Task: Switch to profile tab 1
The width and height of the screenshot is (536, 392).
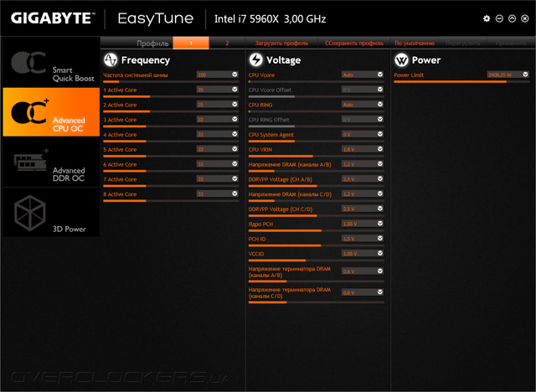Action: coord(191,43)
